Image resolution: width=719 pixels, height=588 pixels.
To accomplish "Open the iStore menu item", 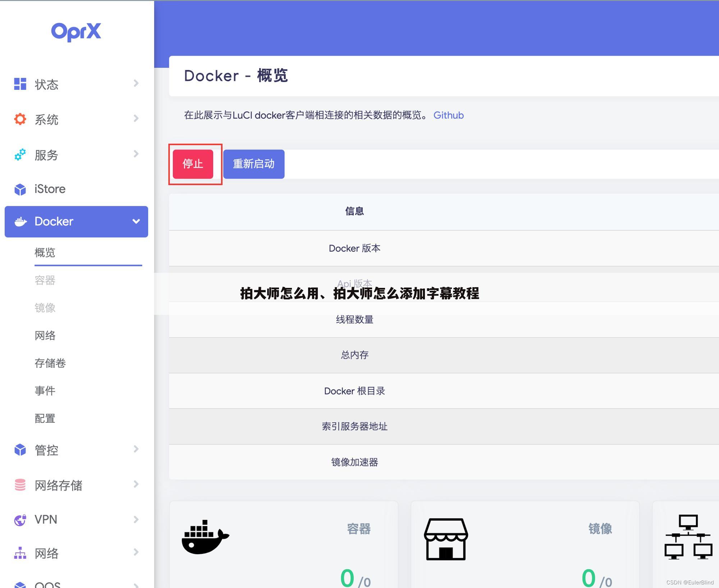I will (76, 189).
